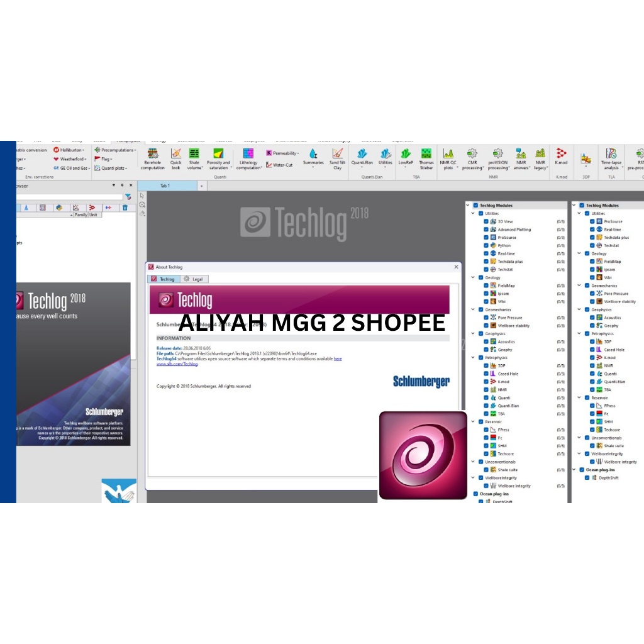644x644 pixels.
Task: Click the 'here' terms and conditions link
Action: (338, 358)
